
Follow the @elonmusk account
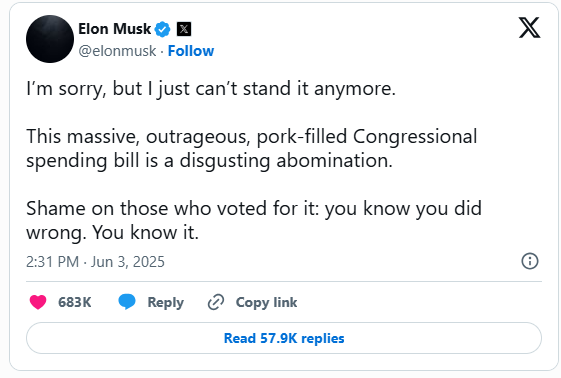coord(191,51)
